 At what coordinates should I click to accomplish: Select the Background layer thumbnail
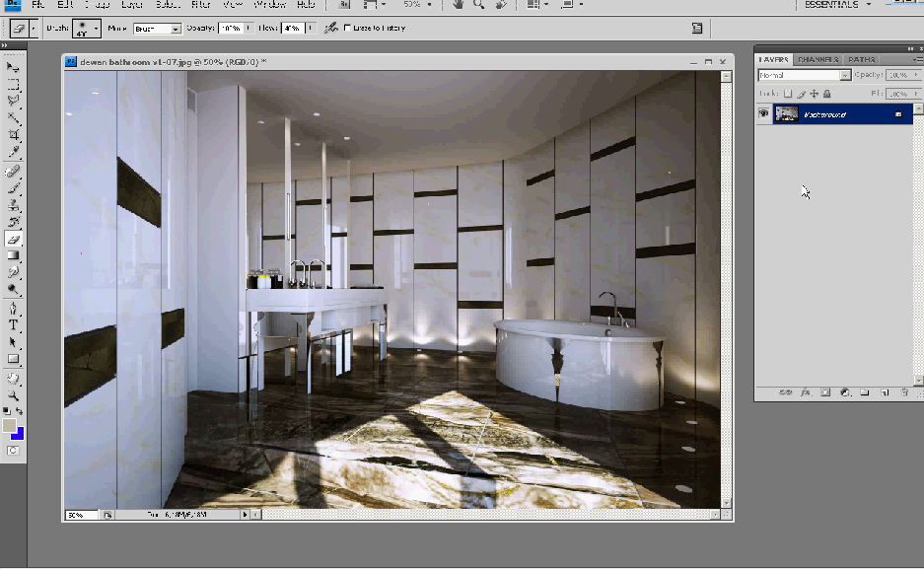[x=787, y=113]
